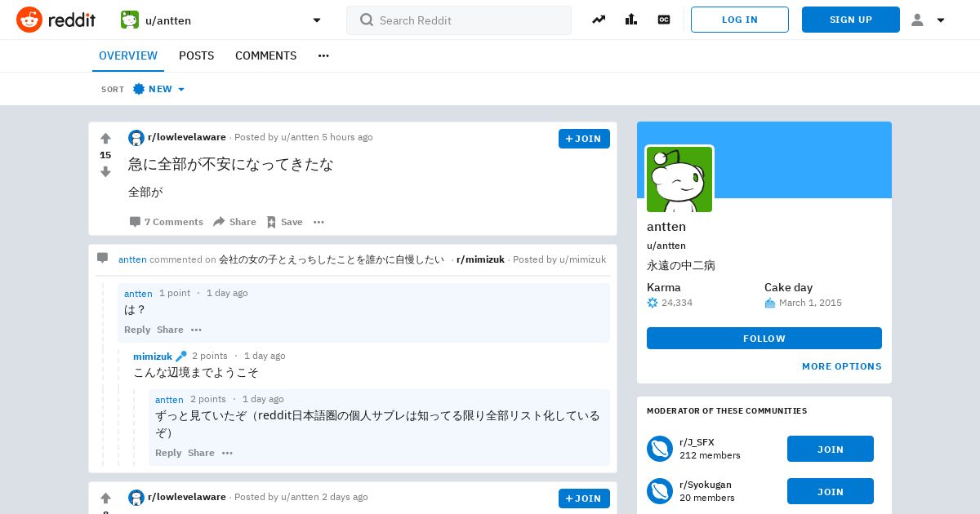Save the first post
The height and width of the screenshot is (514, 980).
click(284, 222)
